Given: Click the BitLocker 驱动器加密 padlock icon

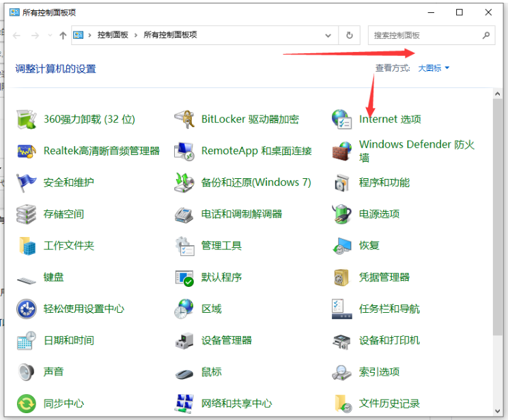Looking at the screenshot, I should 184,120.
